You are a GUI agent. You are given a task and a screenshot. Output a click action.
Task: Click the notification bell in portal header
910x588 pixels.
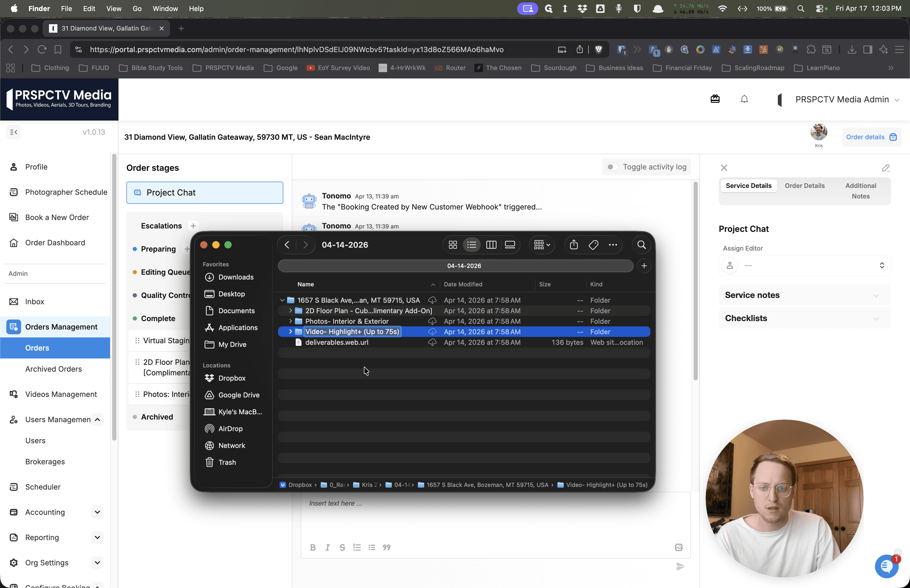(x=744, y=99)
